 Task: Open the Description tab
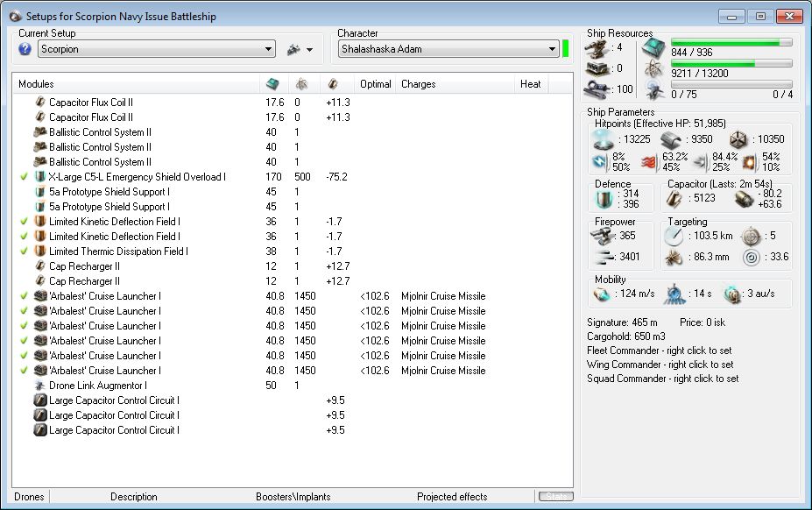[134, 497]
